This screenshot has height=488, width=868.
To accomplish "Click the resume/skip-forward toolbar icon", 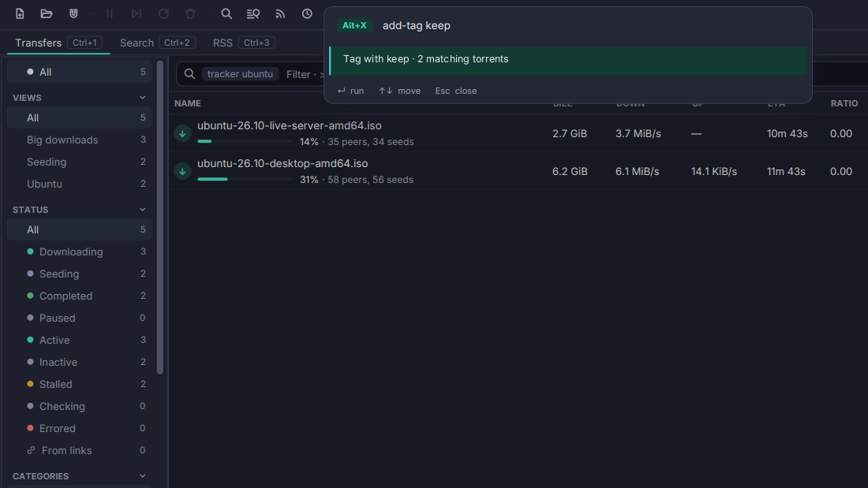I will pyautogui.click(x=137, y=14).
